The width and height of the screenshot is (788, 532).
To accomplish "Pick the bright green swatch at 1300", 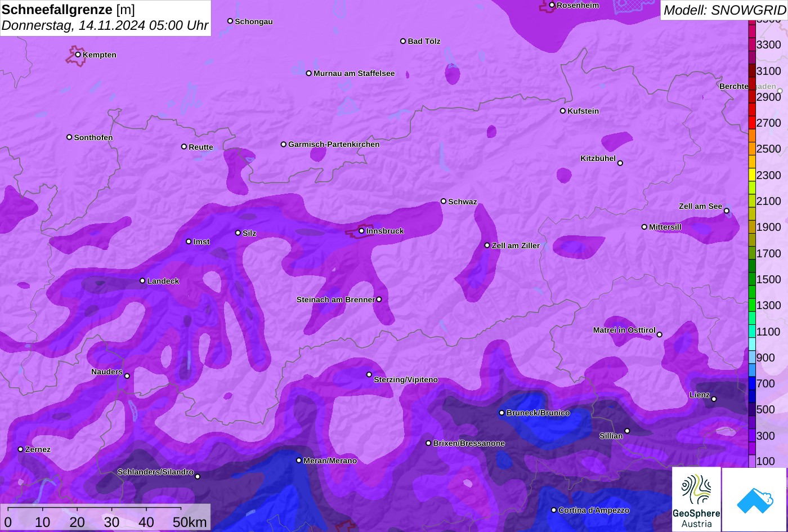I will click(x=752, y=305).
